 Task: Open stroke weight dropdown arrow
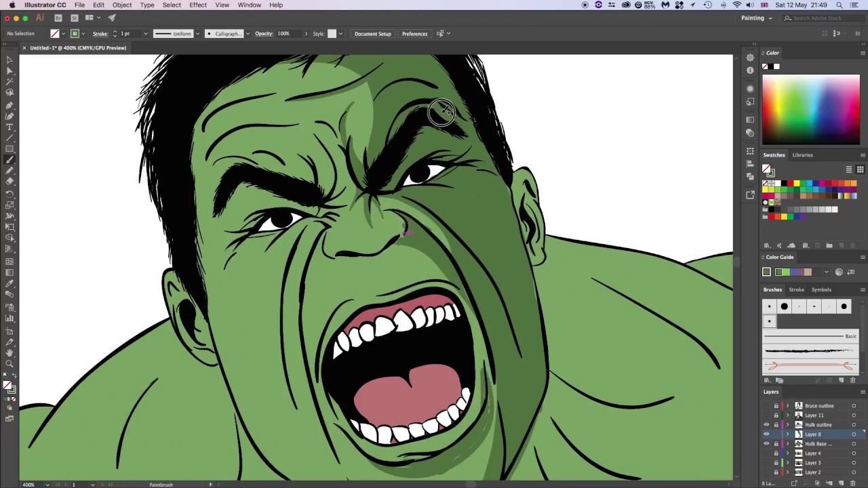145,33
